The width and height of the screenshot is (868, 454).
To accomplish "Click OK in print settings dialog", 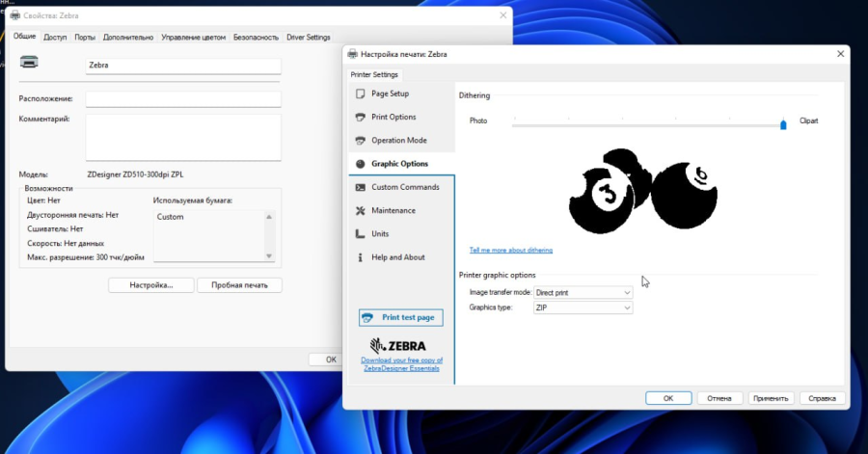I will pyautogui.click(x=668, y=398).
